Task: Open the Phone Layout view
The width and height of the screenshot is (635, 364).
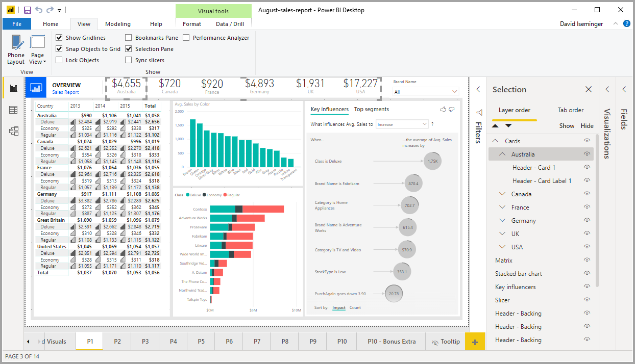Action: [16, 50]
